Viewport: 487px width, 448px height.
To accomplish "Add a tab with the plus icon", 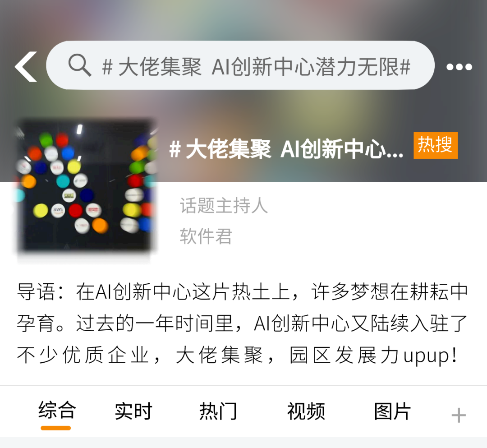I will pyautogui.click(x=459, y=416).
